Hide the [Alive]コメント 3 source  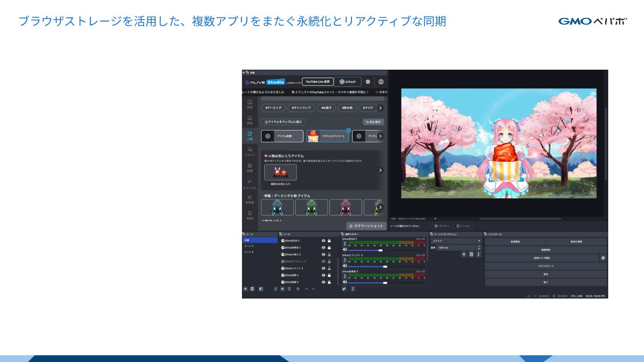pos(323,269)
